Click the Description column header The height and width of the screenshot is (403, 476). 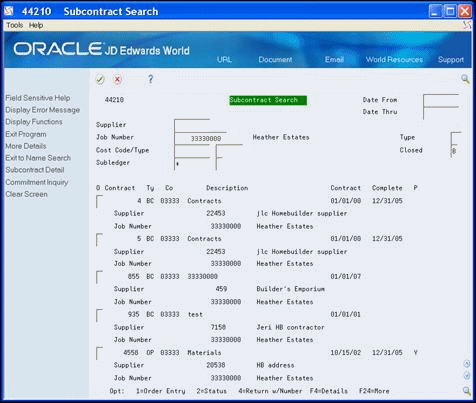227,188
